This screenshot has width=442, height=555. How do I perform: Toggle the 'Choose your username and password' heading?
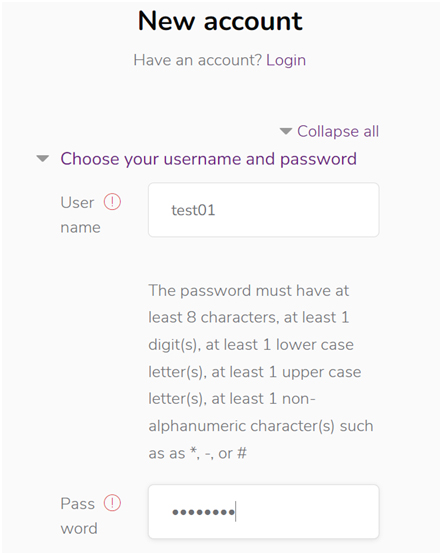[208, 159]
